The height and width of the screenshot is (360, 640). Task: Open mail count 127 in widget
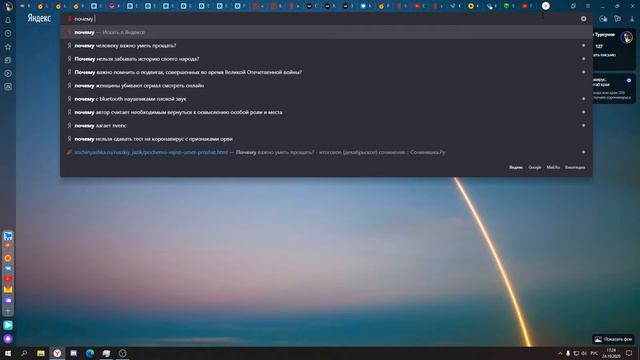599,46
